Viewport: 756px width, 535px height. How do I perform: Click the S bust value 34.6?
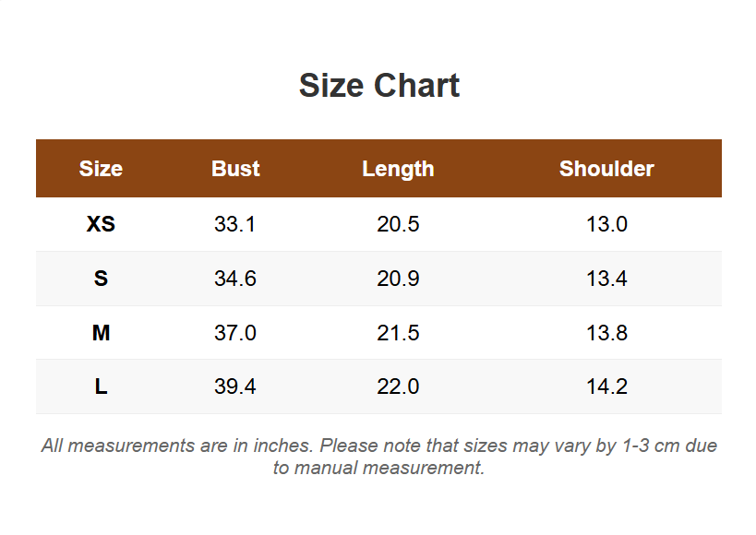click(x=234, y=279)
